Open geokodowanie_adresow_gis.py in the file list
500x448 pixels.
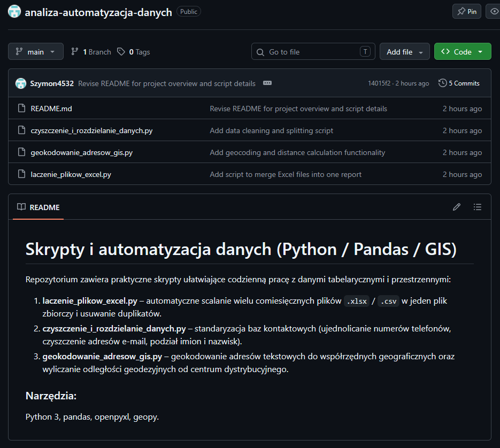coord(82,153)
